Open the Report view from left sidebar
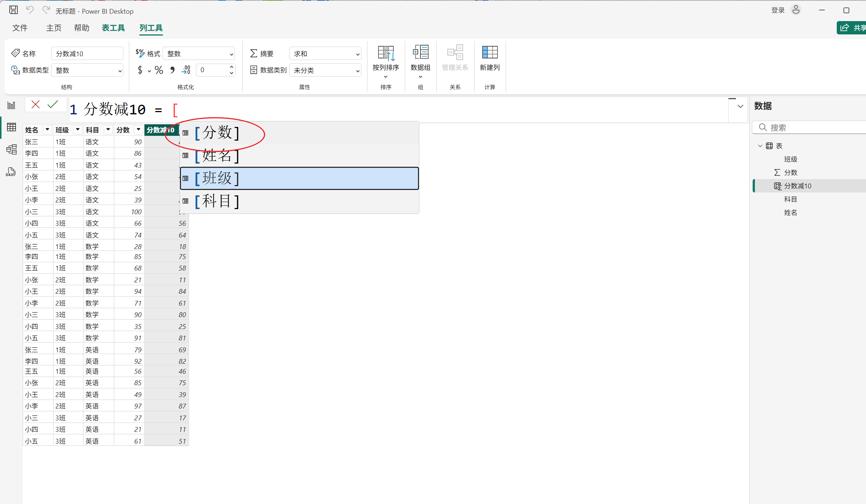Viewport: 866px width, 504px height. coord(11,105)
